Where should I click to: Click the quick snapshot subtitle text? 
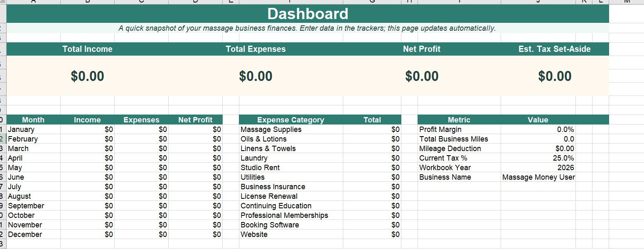tap(307, 28)
